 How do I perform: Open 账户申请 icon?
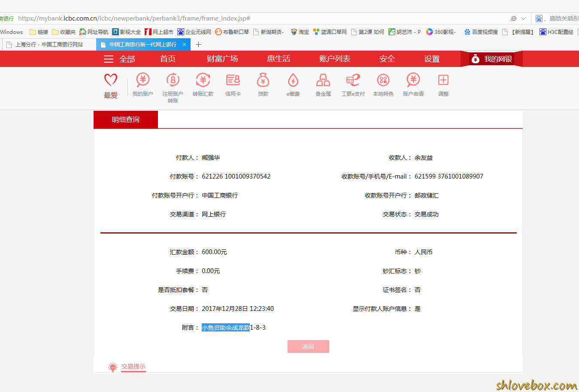coord(413,80)
